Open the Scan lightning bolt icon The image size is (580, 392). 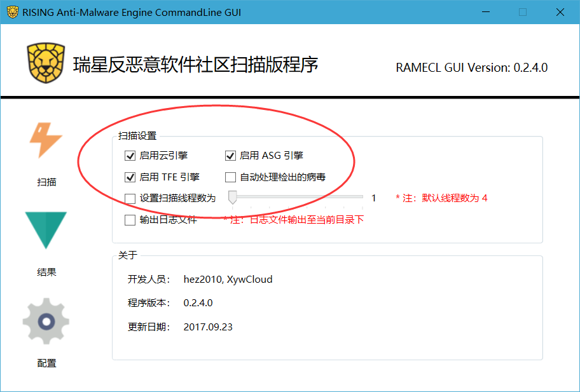coord(46,140)
